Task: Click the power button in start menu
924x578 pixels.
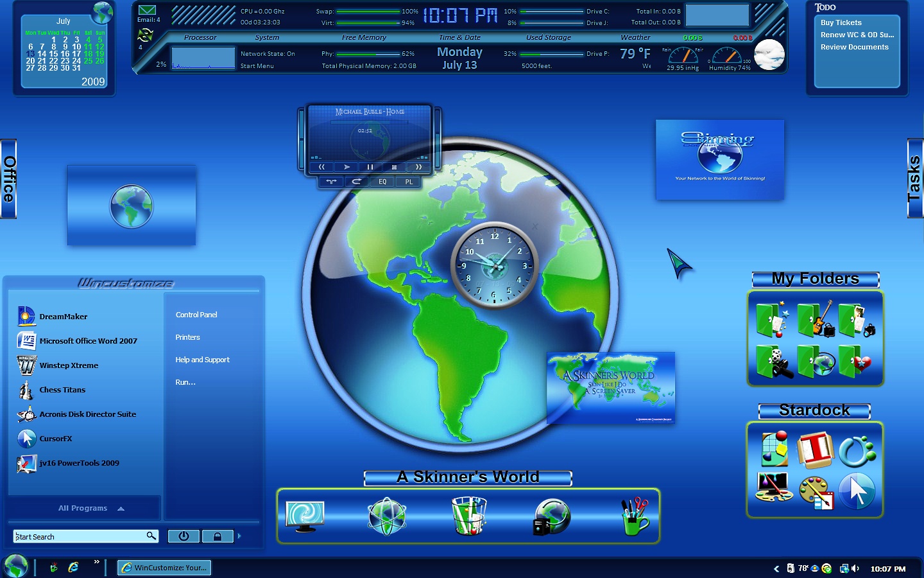Action: tap(184, 536)
